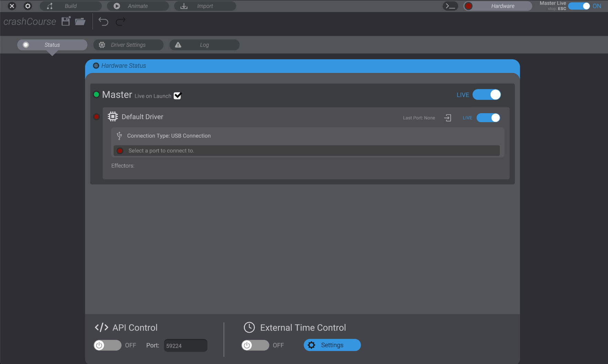Click the External Time Control clock icon
The width and height of the screenshot is (608, 364).
point(249,327)
